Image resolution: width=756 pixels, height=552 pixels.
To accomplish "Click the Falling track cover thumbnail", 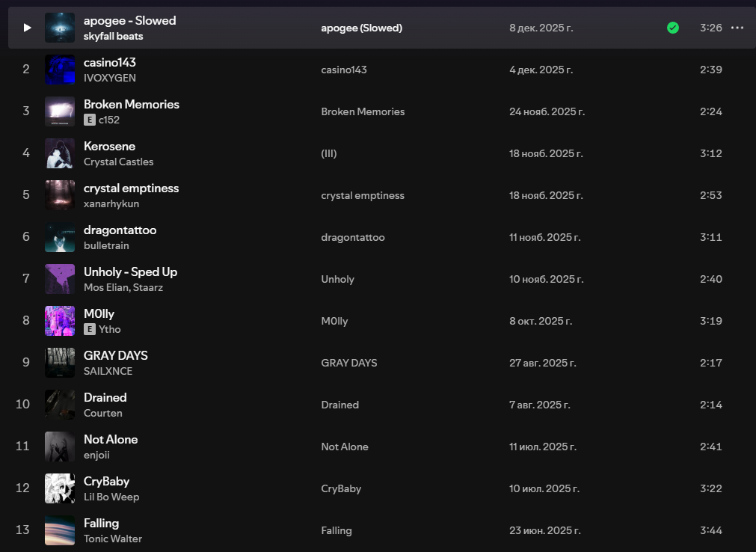I will pyautogui.click(x=60, y=530).
